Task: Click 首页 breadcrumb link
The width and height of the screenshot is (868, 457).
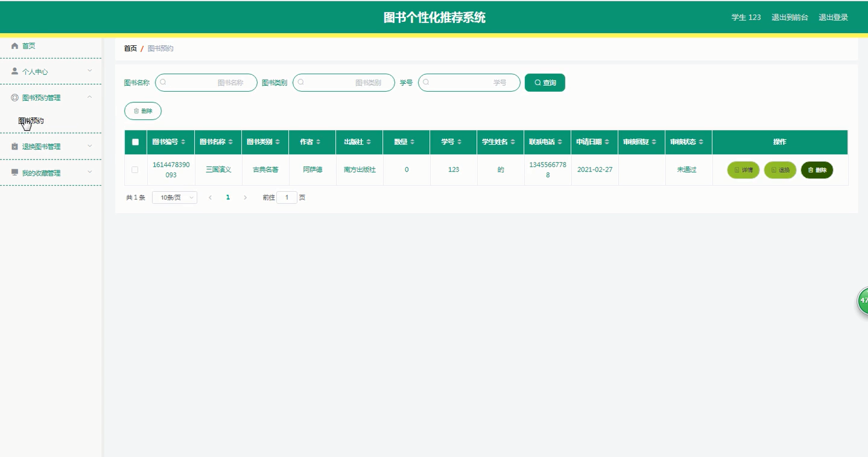Action: (x=130, y=48)
